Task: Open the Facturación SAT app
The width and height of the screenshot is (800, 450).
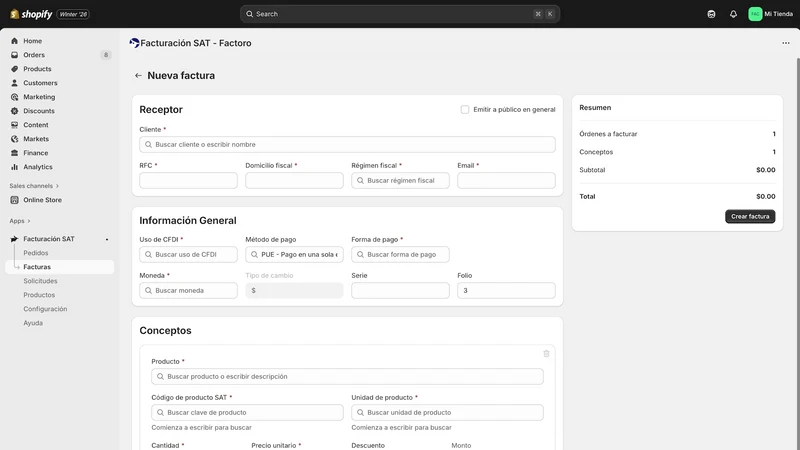Action: coord(48,239)
